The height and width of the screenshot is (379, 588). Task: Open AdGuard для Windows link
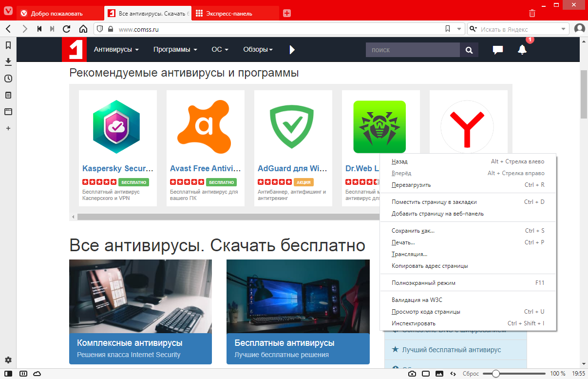click(x=292, y=169)
